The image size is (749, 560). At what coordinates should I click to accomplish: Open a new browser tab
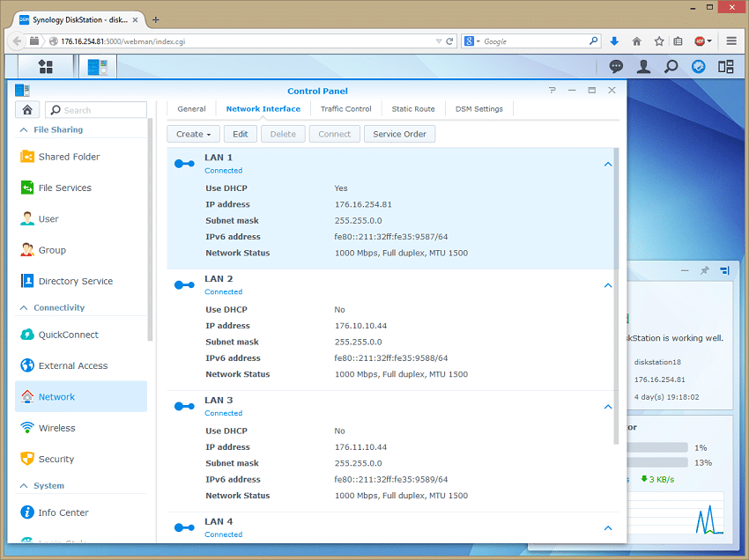pos(155,19)
